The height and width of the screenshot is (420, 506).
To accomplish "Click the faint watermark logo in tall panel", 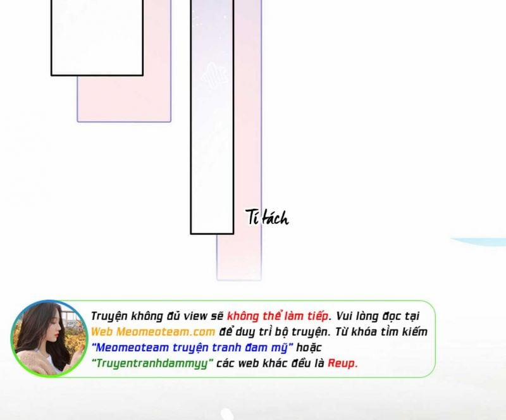I will point(214,75).
